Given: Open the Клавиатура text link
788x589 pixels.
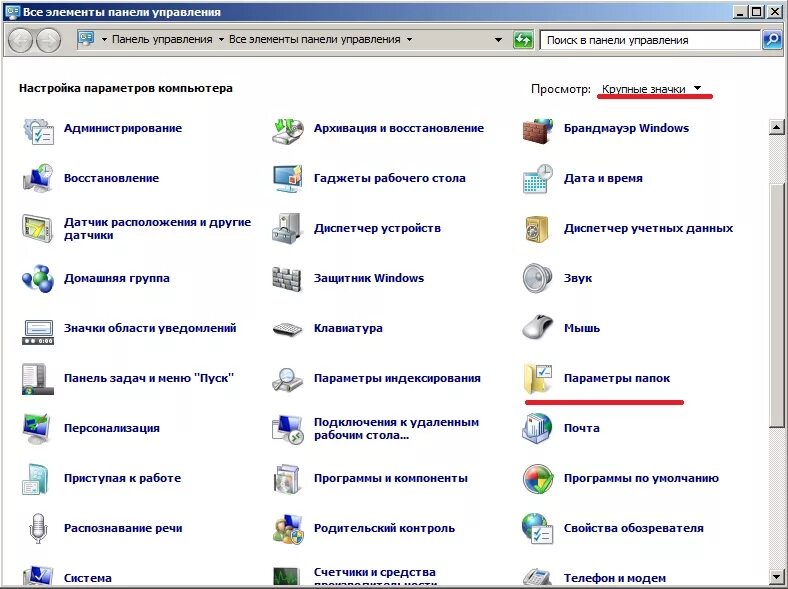Looking at the screenshot, I should tap(348, 328).
